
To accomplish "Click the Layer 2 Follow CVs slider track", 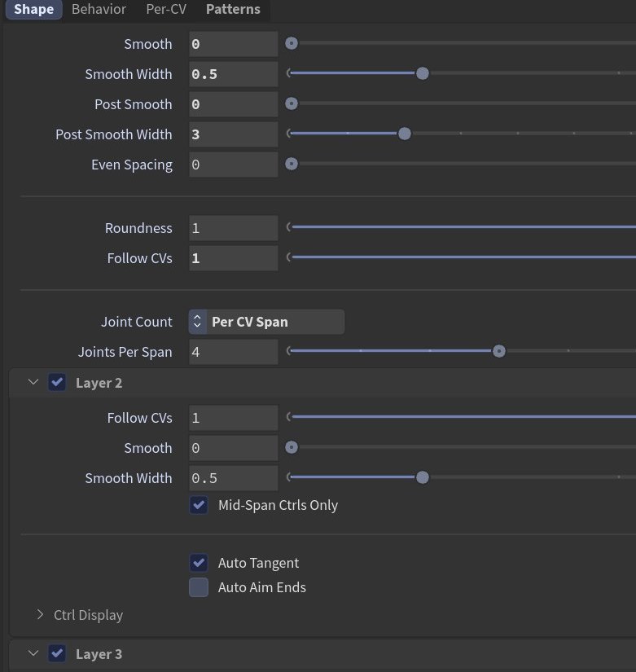I will [x=461, y=416].
